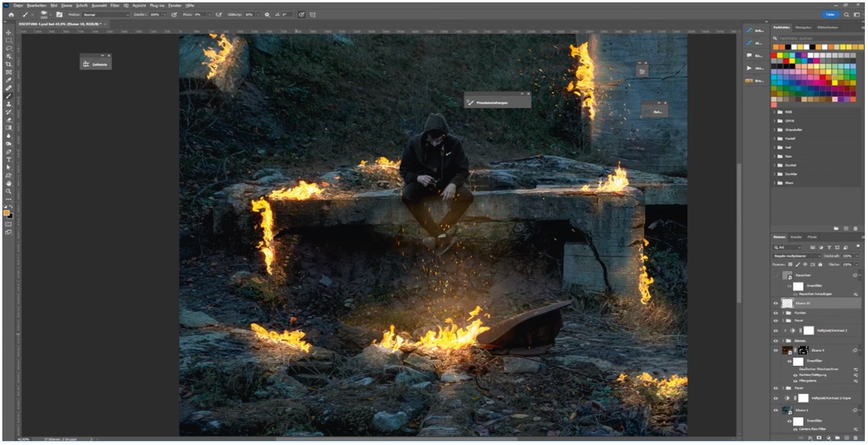Pick the red swatch in Farbfelder grid

pyautogui.click(x=775, y=55)
